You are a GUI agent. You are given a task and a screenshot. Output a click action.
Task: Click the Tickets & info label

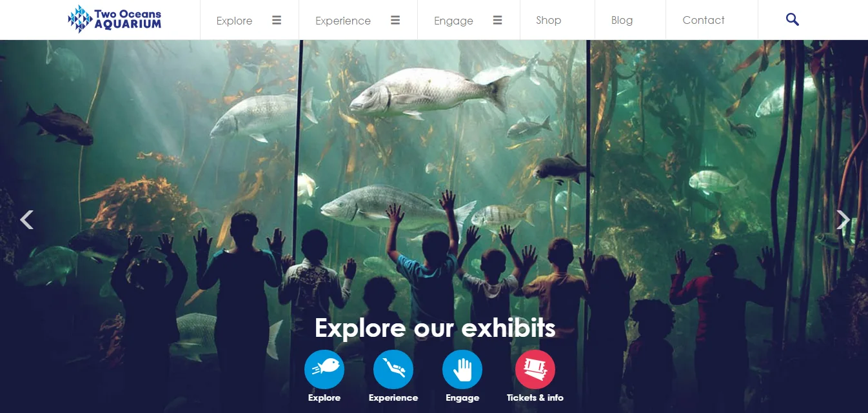click(535, 398)
